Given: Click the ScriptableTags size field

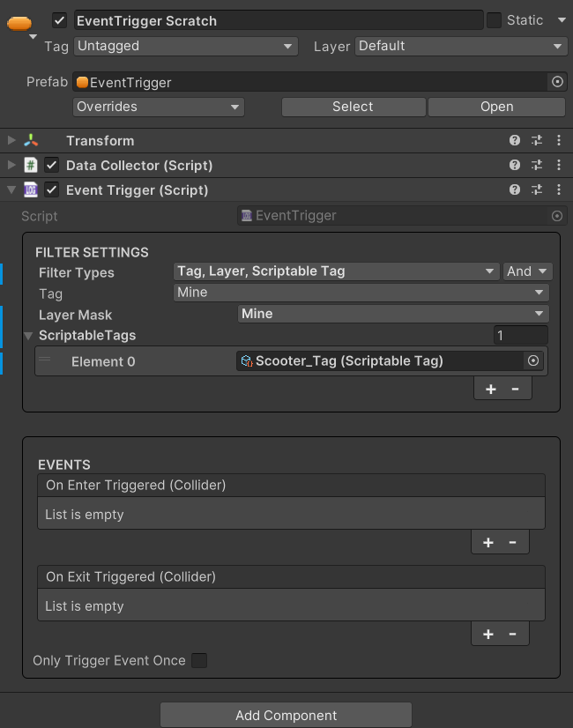Looking at the screenshot, I should click(520, 335).
